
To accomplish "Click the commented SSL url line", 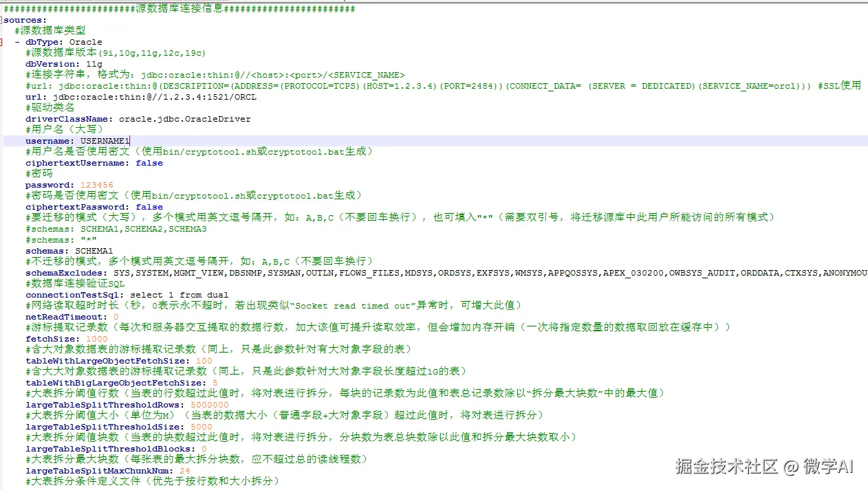I will click(443, 86).
